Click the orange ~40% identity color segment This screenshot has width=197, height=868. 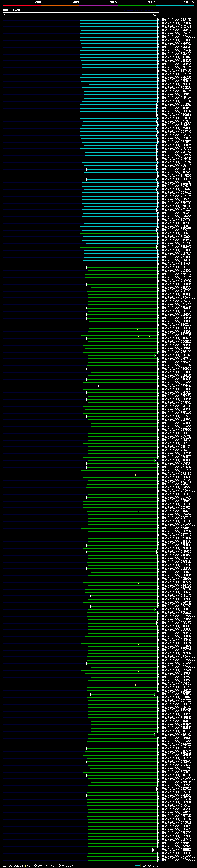coord(60,6)
